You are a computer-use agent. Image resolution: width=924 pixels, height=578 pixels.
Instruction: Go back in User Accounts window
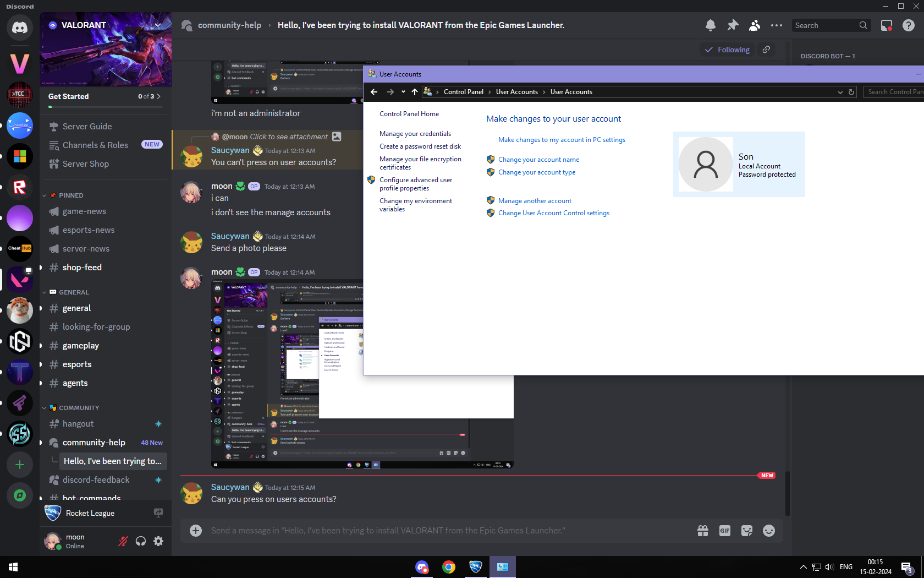pyautogui.click(x=374, y=92)
